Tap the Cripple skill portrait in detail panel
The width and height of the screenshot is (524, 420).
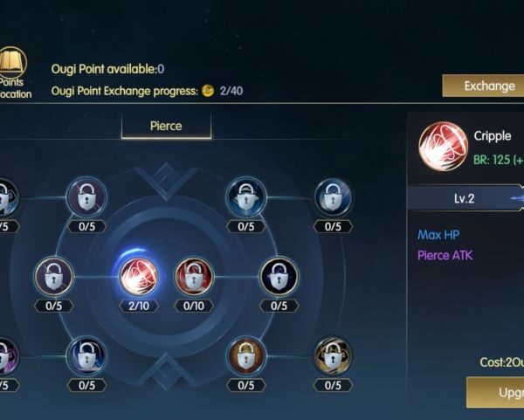coord(443,146)
